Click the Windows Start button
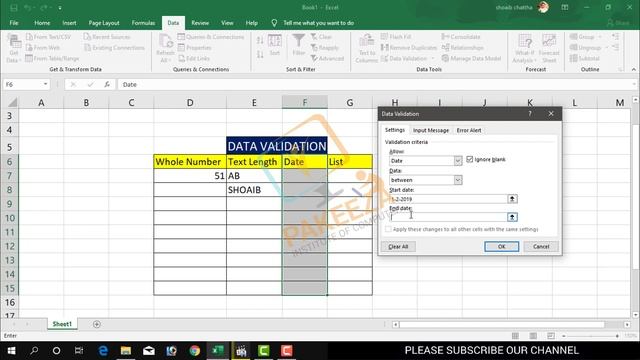Image resolution: width=640 pixels, height=360 pixels. coord(11,351)
